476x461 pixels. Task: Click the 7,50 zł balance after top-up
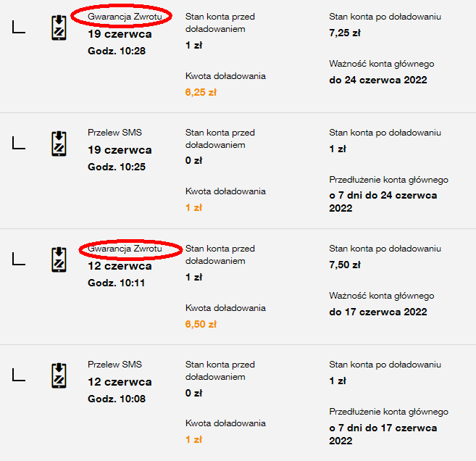(x=345, y=265)
